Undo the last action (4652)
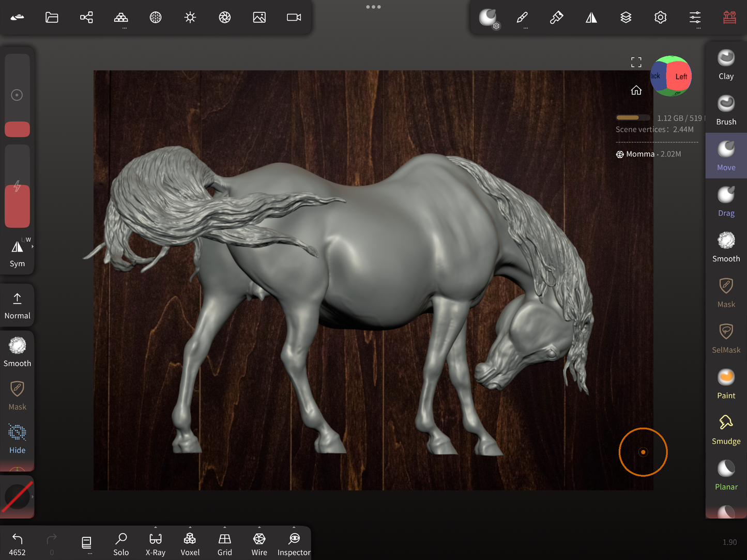The image size is (747, 560). pos(17,544)
